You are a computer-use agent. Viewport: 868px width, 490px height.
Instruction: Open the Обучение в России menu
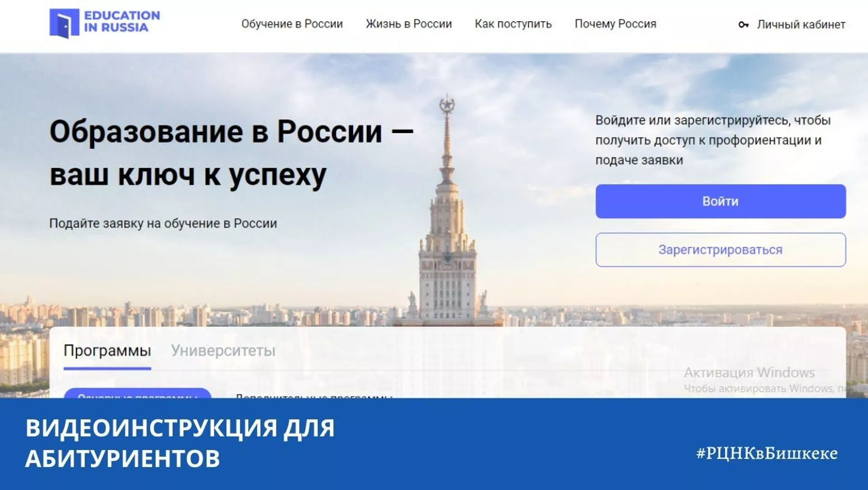tap(292, 24)
